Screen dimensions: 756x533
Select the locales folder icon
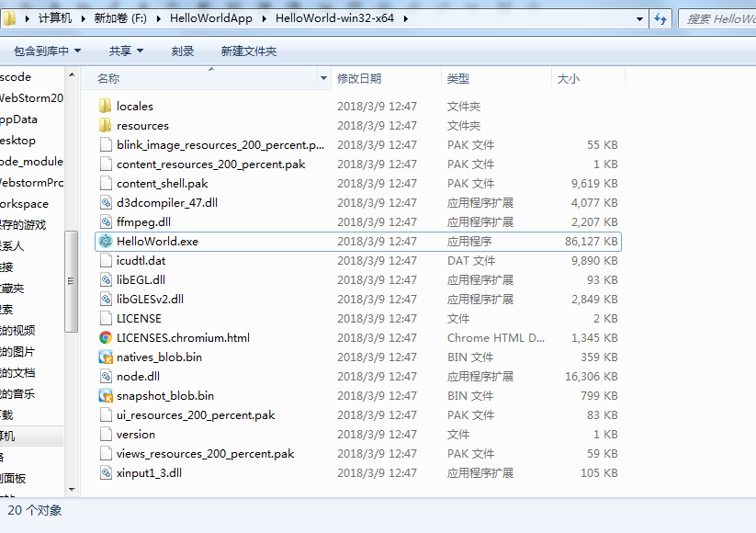(105, 106)
